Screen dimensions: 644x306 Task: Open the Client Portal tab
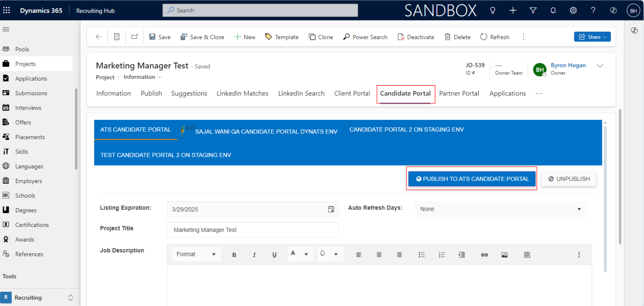tap(352, 94)
